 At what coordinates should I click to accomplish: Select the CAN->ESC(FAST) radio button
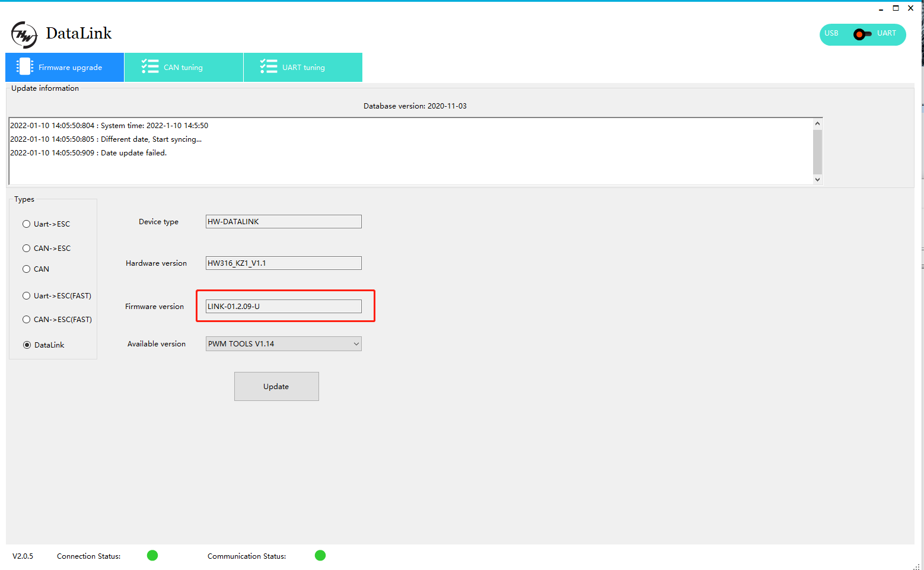[26, 319]
